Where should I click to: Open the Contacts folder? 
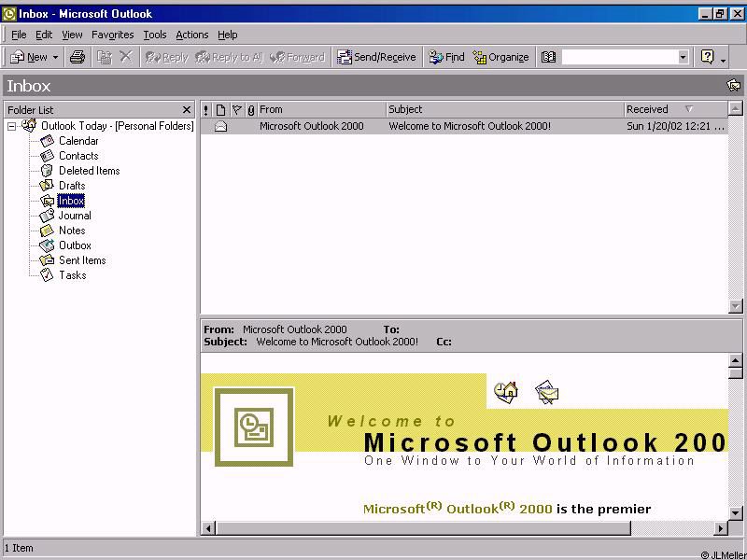78,156
